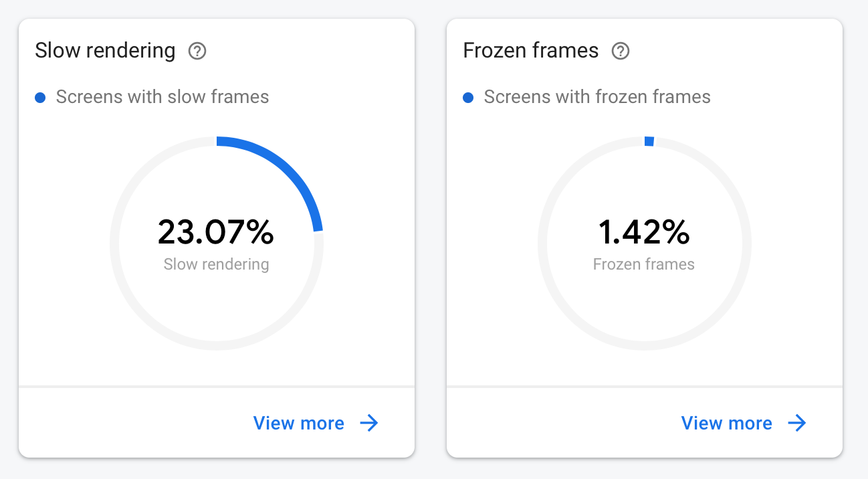Click blue dot beside Screens with frozen frames
Viewport: 868px width, 479px height.
(468, 98)
